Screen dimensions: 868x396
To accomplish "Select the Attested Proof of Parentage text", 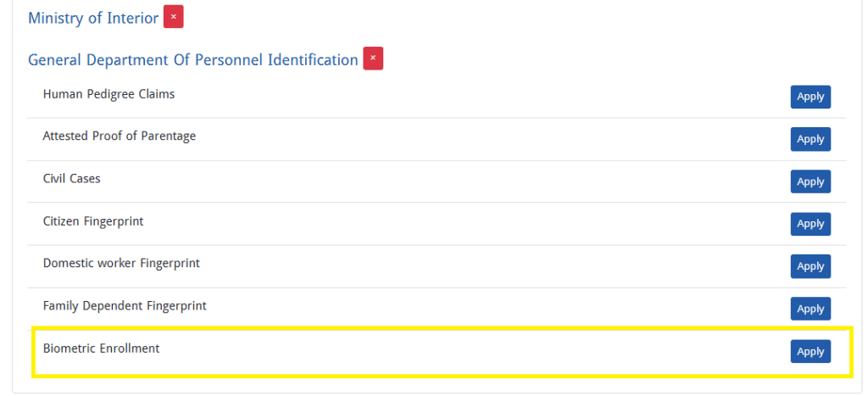I will [x=119, y=137].
